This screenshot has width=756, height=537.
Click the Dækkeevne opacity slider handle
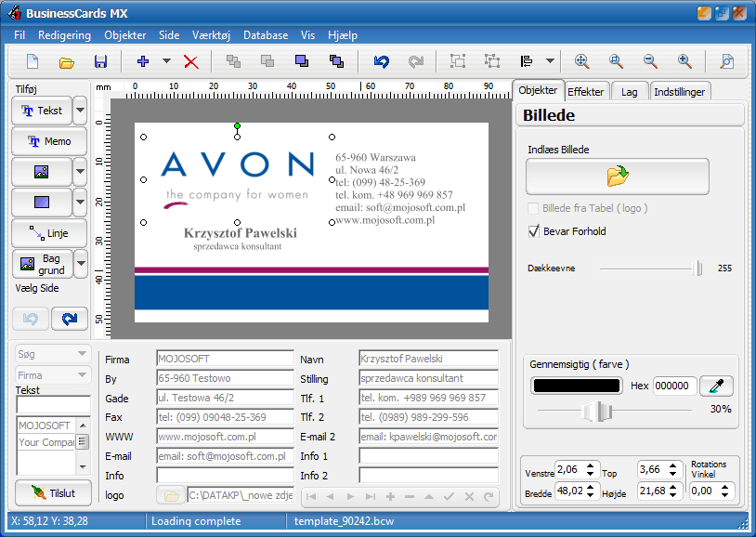click(x=697, y=268)
